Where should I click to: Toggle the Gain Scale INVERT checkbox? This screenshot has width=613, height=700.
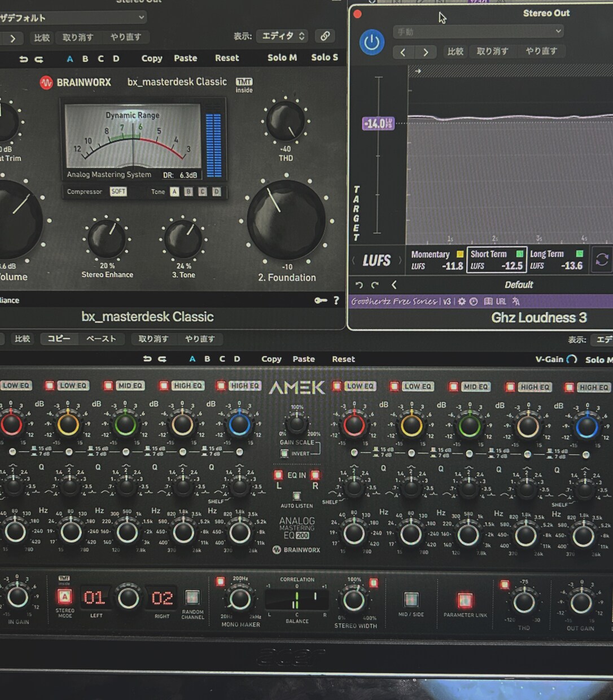click(x=284, y=453)
